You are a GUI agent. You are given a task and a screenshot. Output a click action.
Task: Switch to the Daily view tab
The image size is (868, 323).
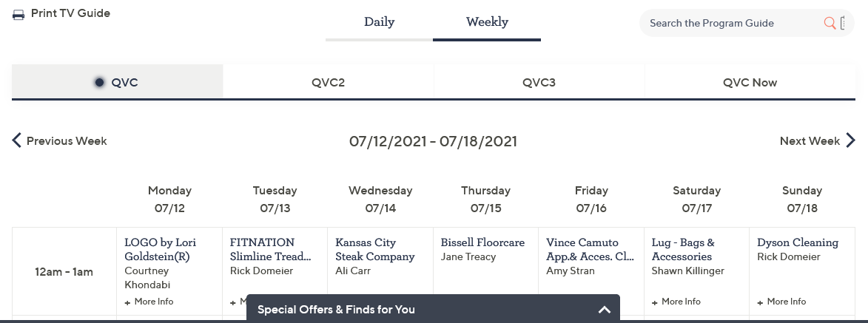click(x=379, y=22)
